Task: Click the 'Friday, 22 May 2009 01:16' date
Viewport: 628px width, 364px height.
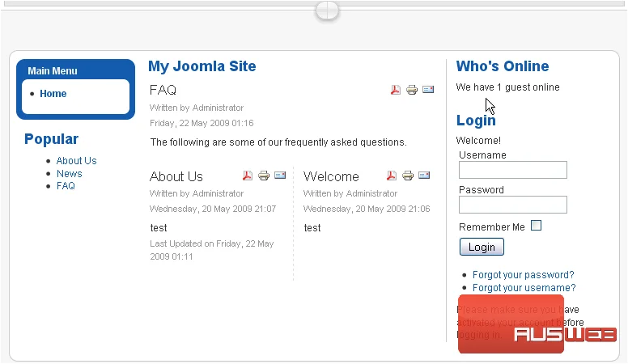Action: pos(202,123)
